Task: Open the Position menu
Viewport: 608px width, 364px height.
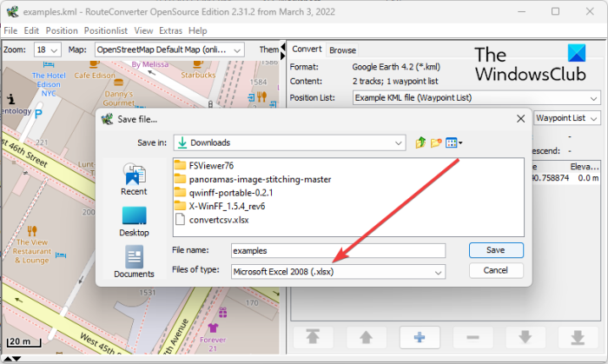Action: point(62,30)
